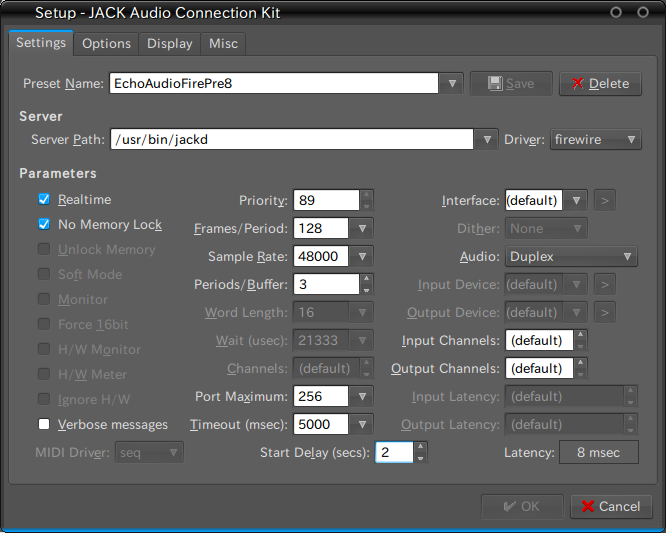The height and width of the screenshot is (533, 666).
Task: Open the Port Maximum dropdown
Action: coord(362,397)
